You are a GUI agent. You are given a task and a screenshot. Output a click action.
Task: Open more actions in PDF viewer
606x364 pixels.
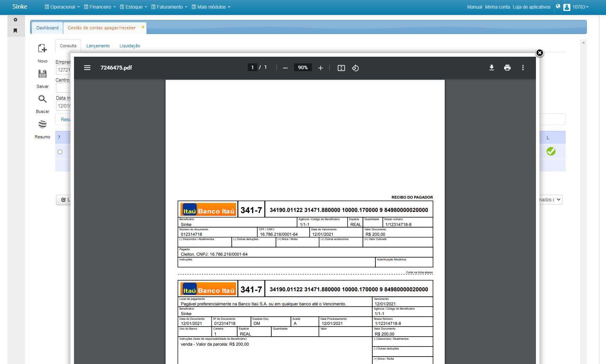pyautogui.click(x=523, y=68)
